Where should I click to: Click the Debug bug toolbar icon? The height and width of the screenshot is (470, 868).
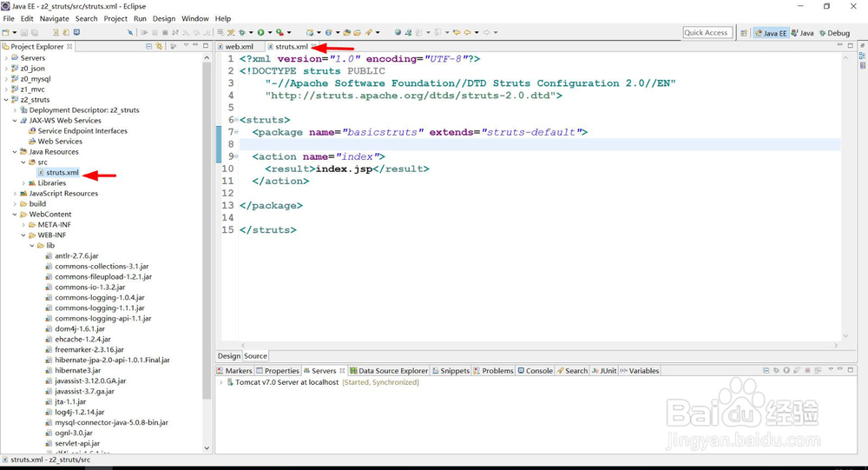coord(242,32)
